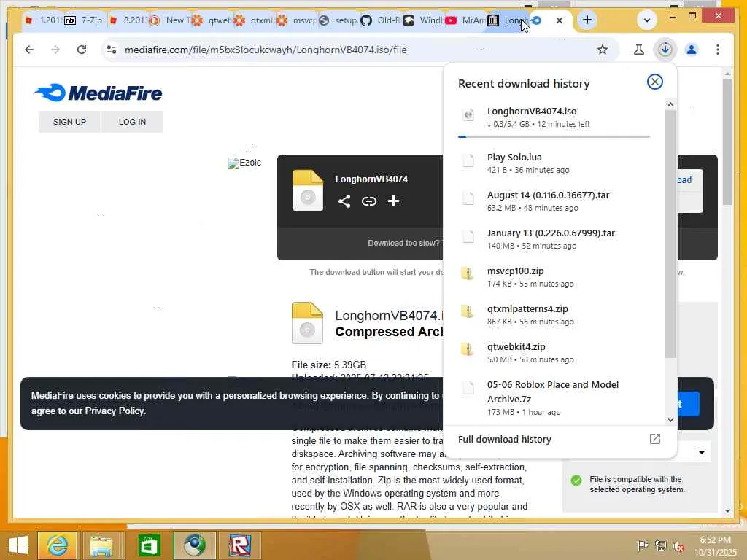Open Chrome Labs flask icon

[639, 50]
